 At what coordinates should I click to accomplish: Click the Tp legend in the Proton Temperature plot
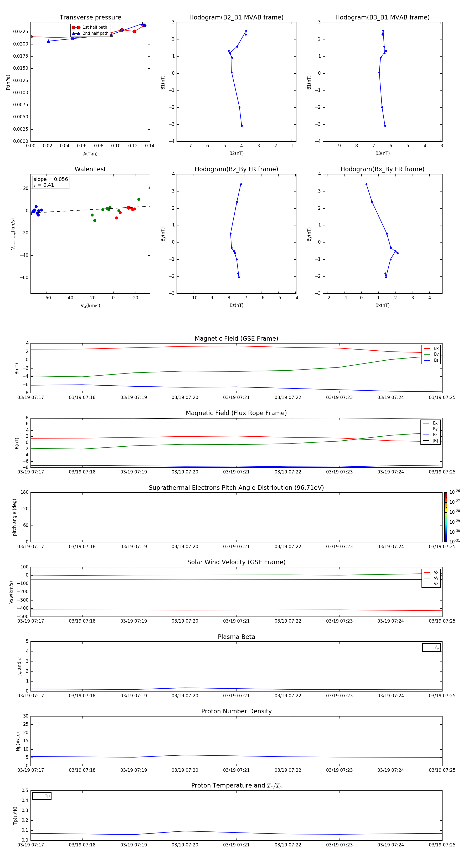42,796
